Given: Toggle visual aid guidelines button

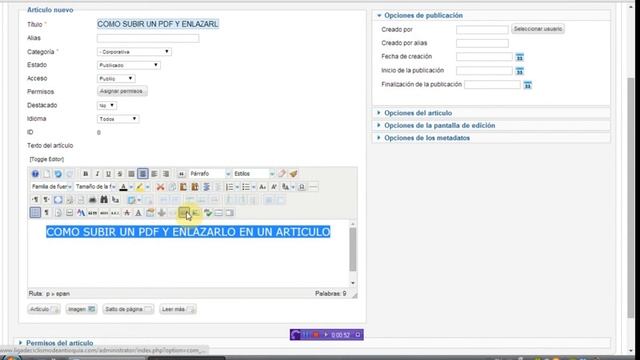Looking at the screenshot, I should 35,213.
